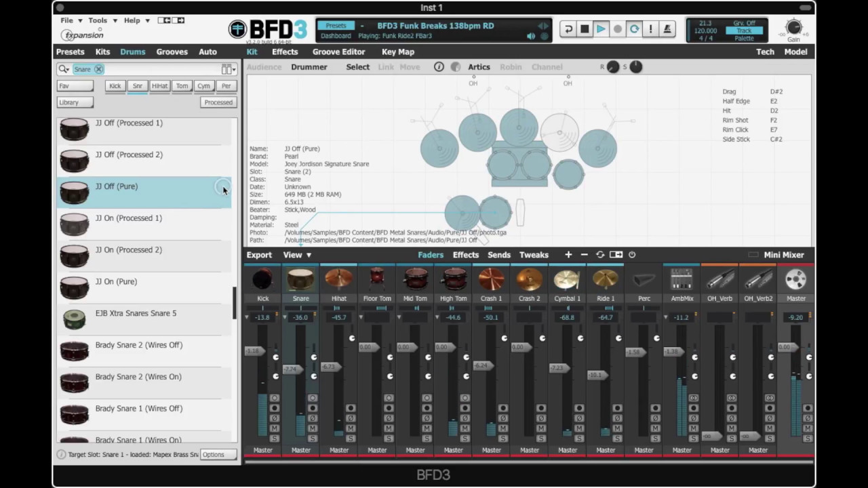Open the browser layout view dropdown

click(x=229, y=69)
